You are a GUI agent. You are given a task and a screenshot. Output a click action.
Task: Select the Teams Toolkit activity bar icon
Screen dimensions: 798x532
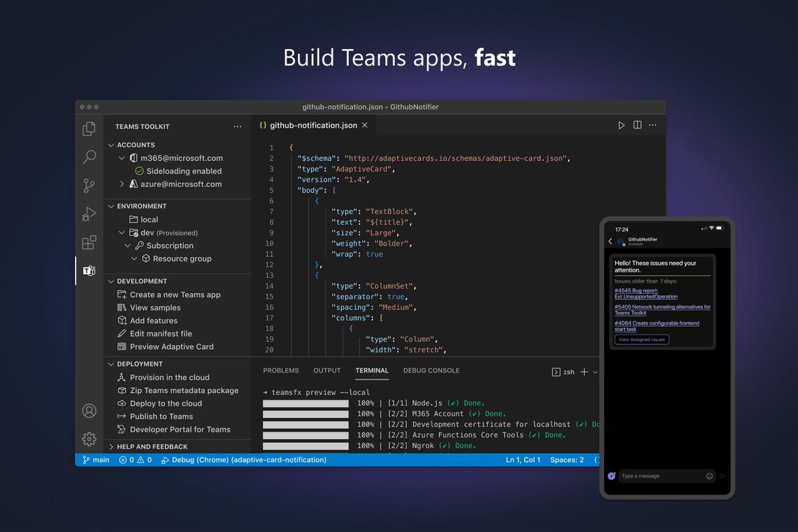click(89, 271)
